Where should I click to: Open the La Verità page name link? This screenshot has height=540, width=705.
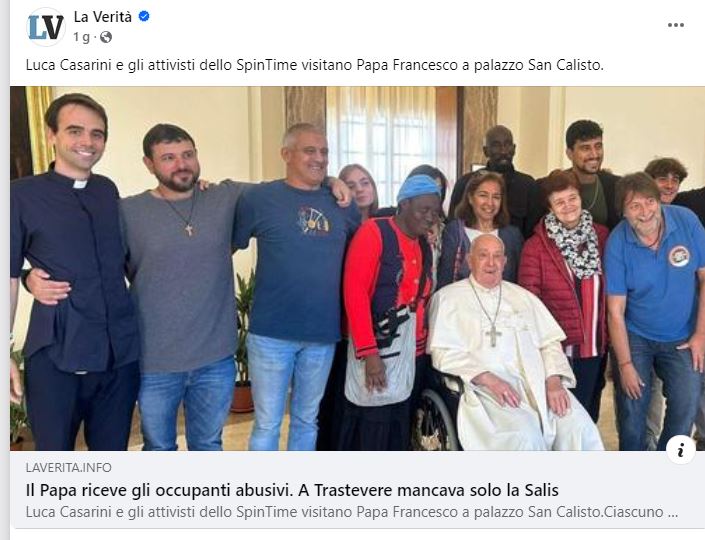103,17
